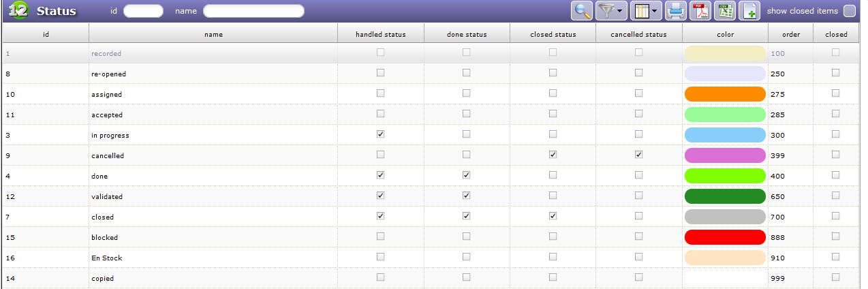This screenshot has width=868, height=289.
Task: Click the red color swatch for blocked
Action: [725, 237]
